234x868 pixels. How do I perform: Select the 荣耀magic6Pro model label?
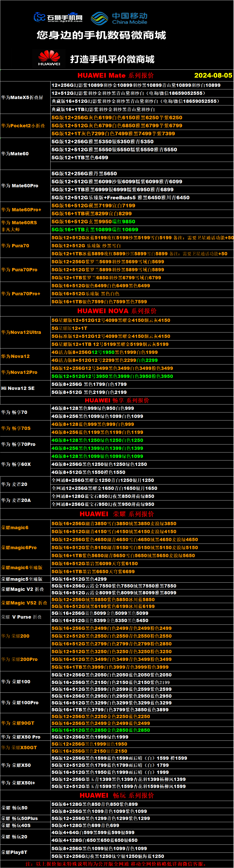19,548
